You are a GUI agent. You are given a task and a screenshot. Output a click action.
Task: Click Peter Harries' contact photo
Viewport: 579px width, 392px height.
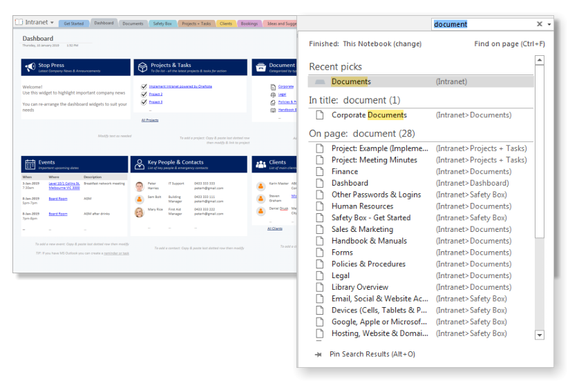point(139,186)
